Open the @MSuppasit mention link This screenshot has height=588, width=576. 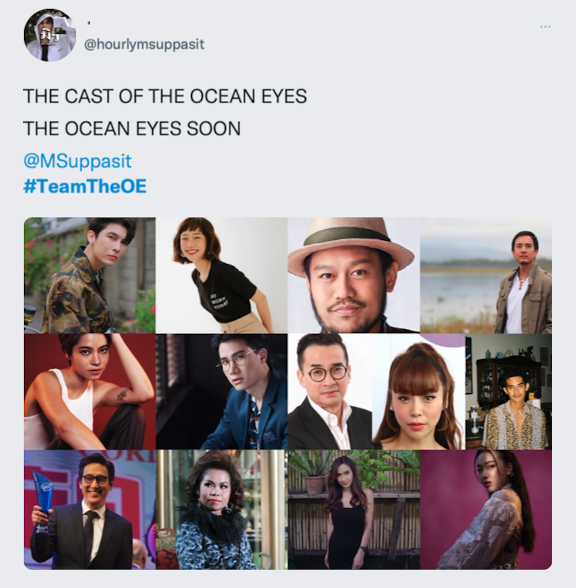coord(77,161)
